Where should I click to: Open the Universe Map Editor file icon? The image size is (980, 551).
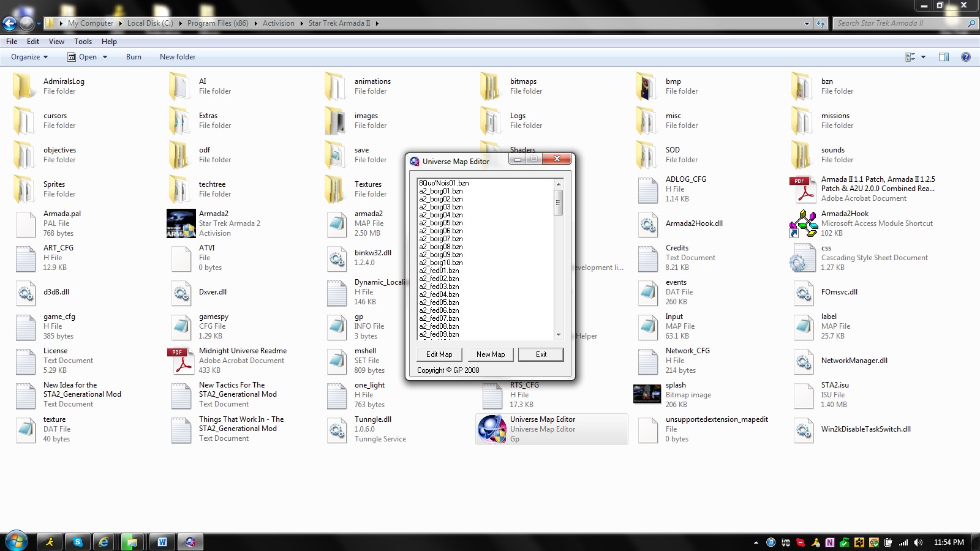coord(492,429)
